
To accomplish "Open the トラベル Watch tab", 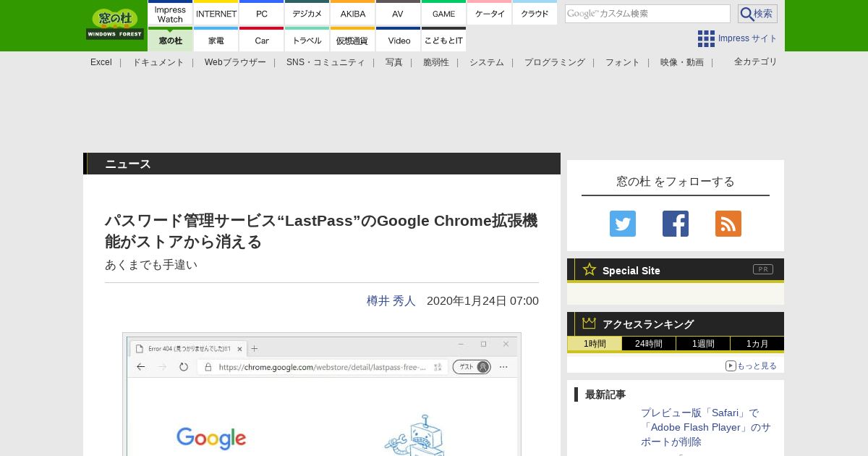I will click(307, 40).
